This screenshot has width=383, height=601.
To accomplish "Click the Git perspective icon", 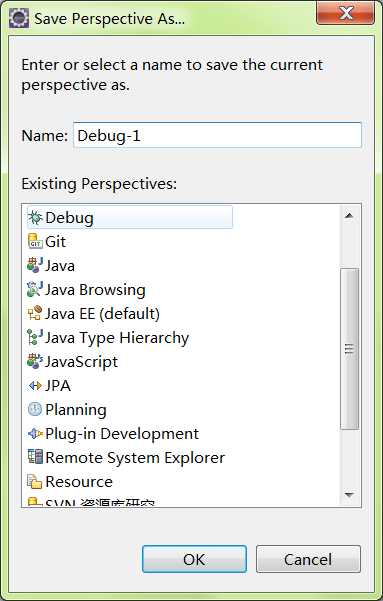I will tap(35, 241).
